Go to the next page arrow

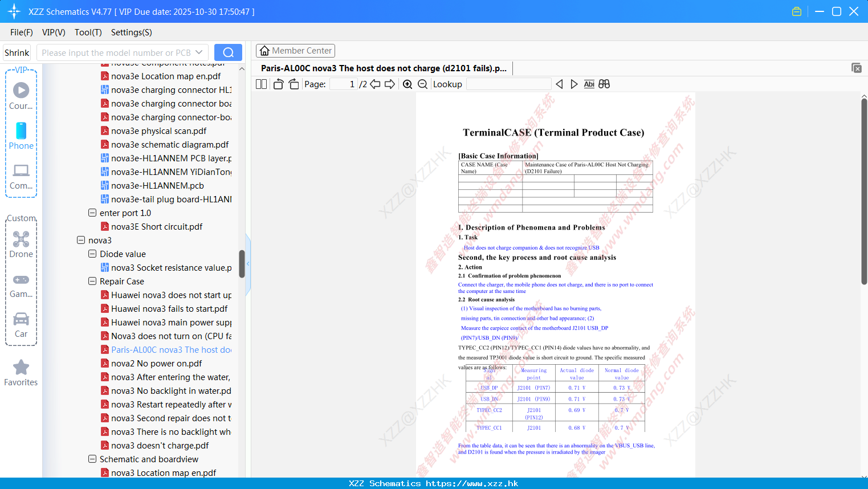pyautogui.click(x=390, y=84)
